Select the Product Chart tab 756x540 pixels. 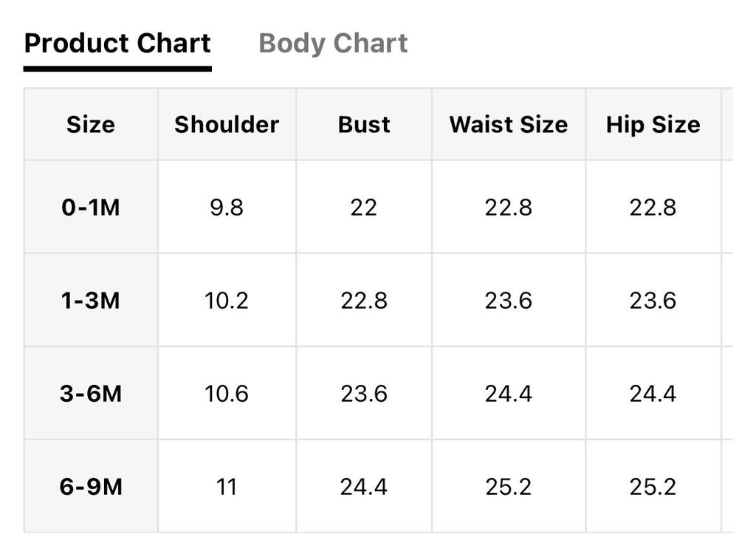[x=117, y=44]
